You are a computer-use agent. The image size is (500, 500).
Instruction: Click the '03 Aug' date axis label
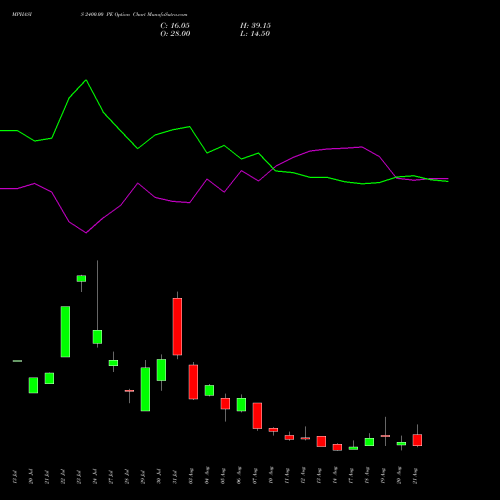(x=191, y=476)
